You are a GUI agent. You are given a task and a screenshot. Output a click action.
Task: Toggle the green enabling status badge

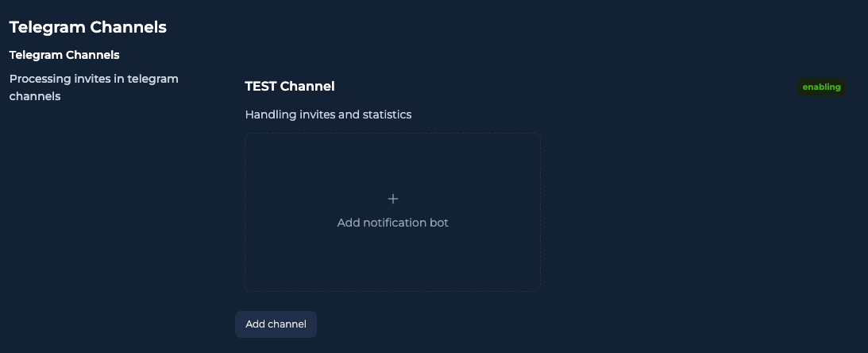821,87
